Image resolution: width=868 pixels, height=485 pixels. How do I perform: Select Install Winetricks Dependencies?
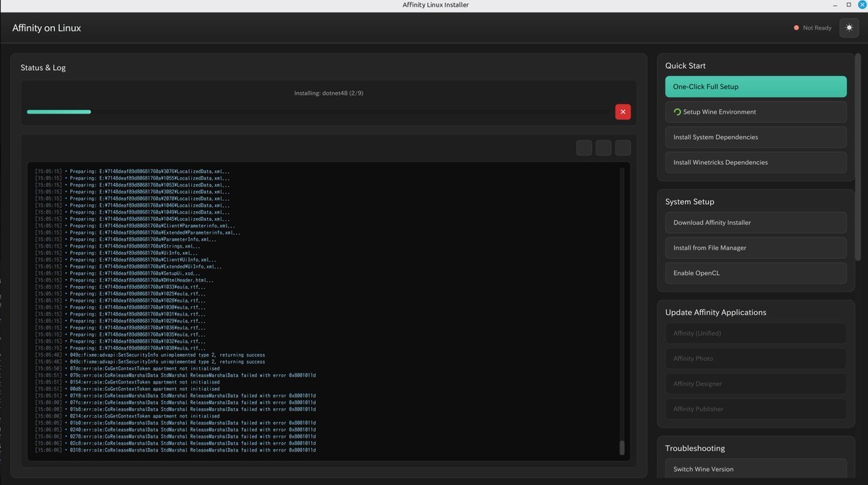tap(756, 163)
